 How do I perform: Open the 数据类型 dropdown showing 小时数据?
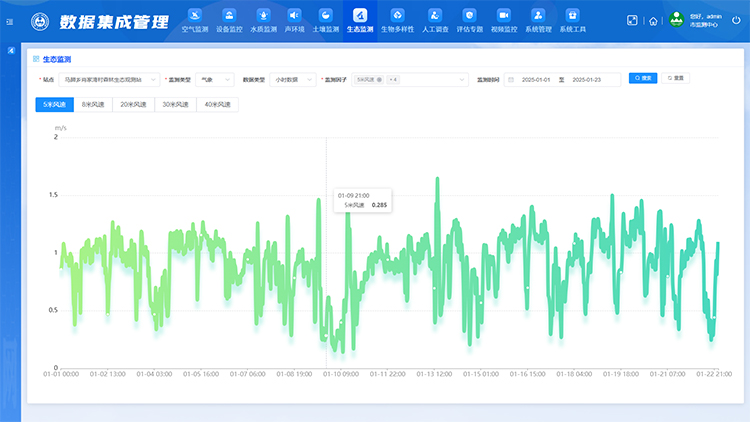pos(293,78)
